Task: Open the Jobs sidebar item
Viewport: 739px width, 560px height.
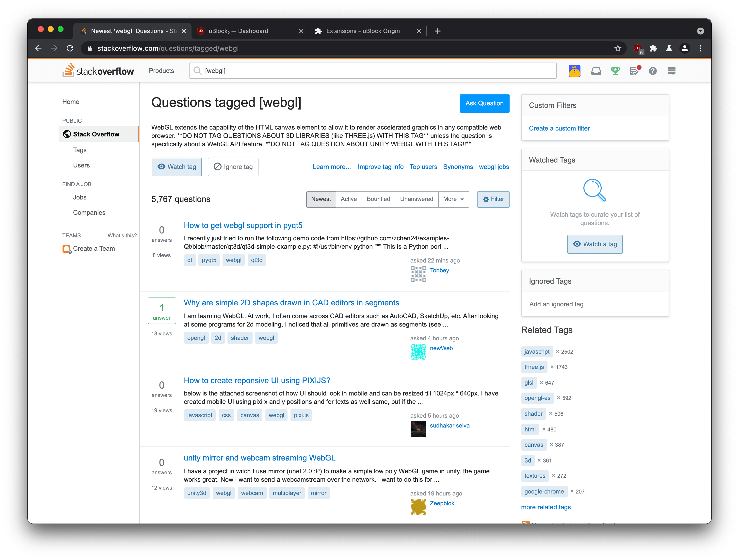Action: point(80,198)
